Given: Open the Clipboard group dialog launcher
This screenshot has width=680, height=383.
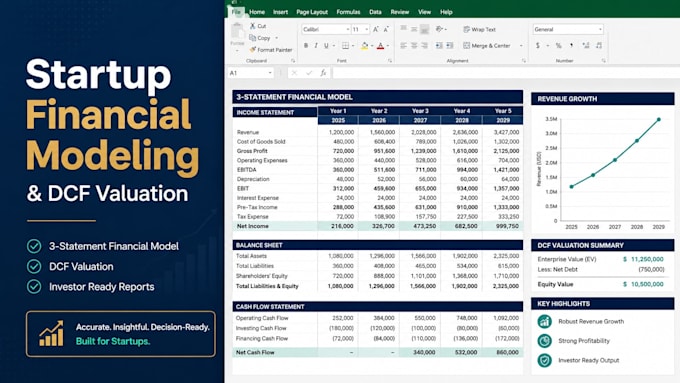Looking at the screenshot, I should (x=293, y=61).
